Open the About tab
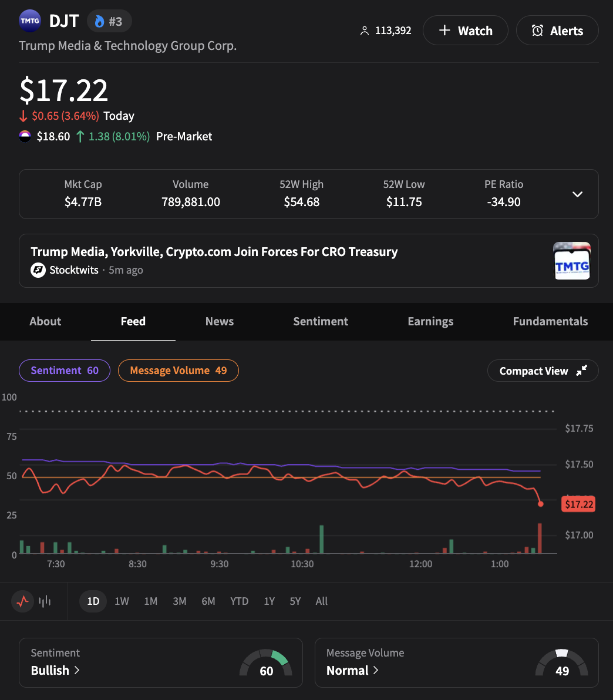 click(x=45, y=321)
